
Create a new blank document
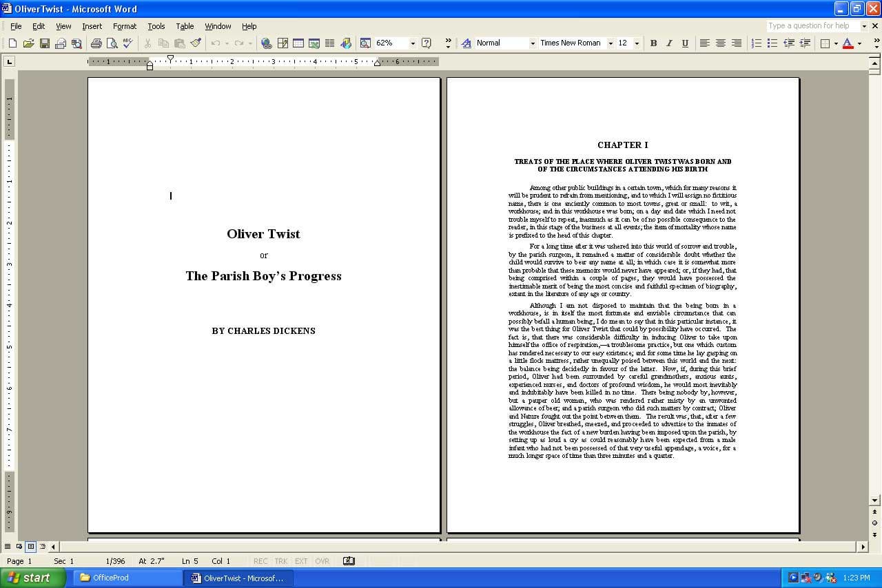(12, 43)
